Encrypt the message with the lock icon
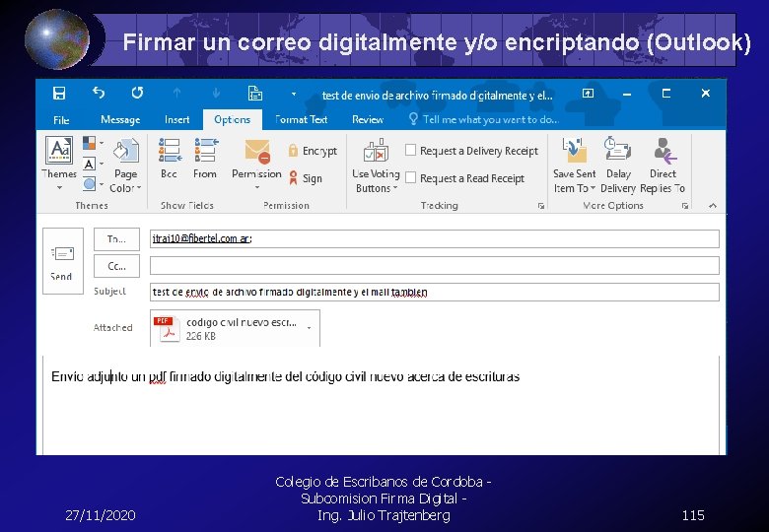The image size is (769, 532). (313, 151)
